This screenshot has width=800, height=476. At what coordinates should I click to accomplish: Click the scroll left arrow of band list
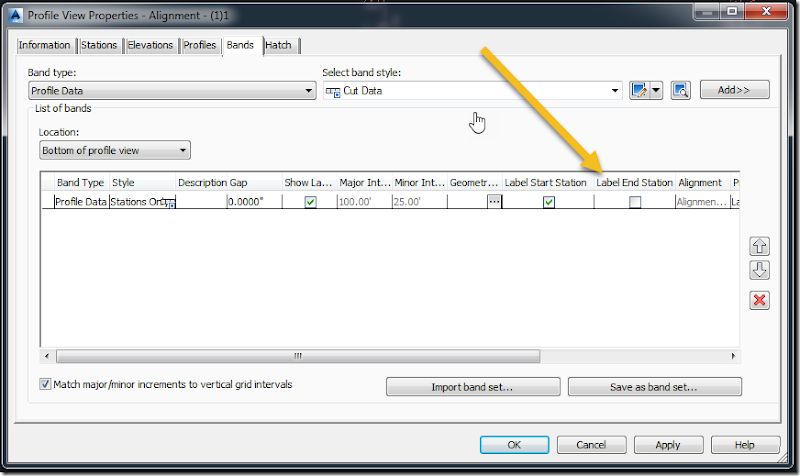[47, 356]
